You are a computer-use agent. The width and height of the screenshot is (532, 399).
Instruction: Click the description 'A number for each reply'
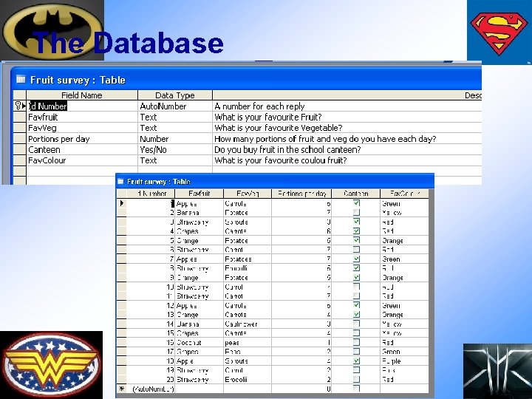click(259, 106)
